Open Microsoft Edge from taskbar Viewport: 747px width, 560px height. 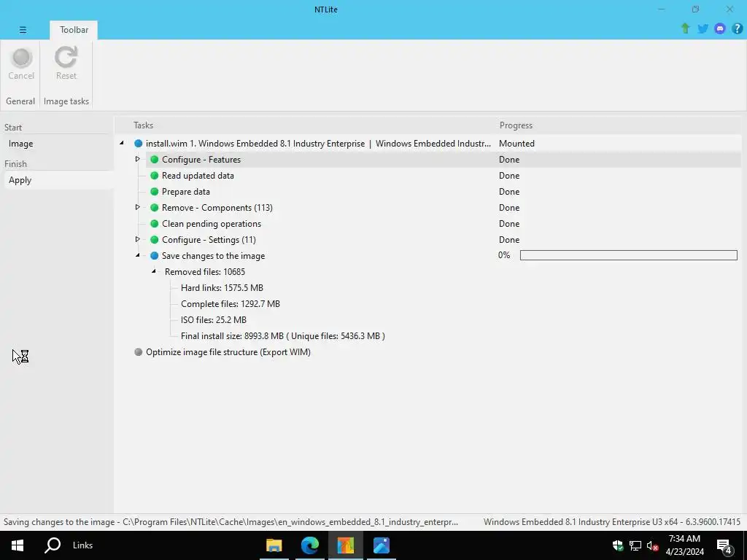pyautogui.click(x=309, y=545)
